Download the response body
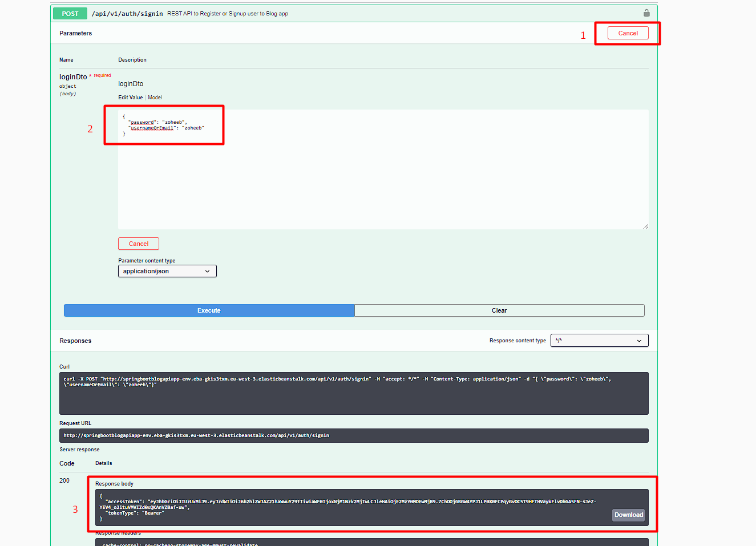 coord(628,515)
